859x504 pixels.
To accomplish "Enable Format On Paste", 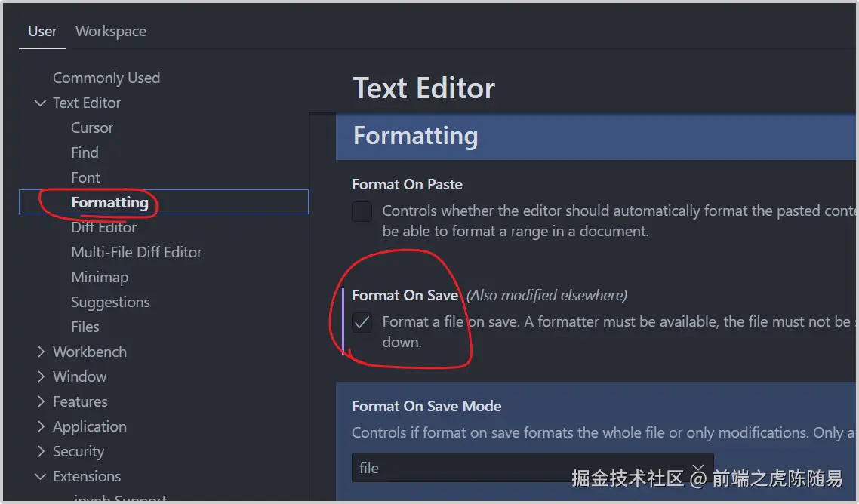I will tap(362, 212).
